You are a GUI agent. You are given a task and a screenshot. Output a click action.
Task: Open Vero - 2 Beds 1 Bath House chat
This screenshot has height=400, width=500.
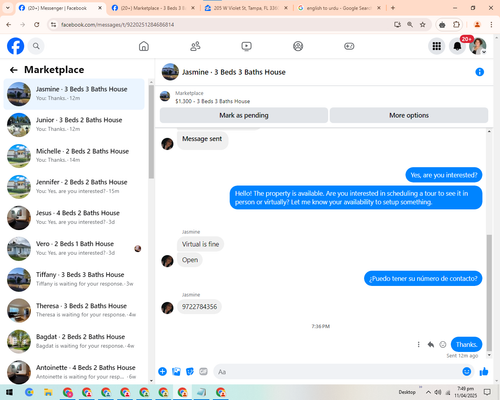(x=74, y=248)
